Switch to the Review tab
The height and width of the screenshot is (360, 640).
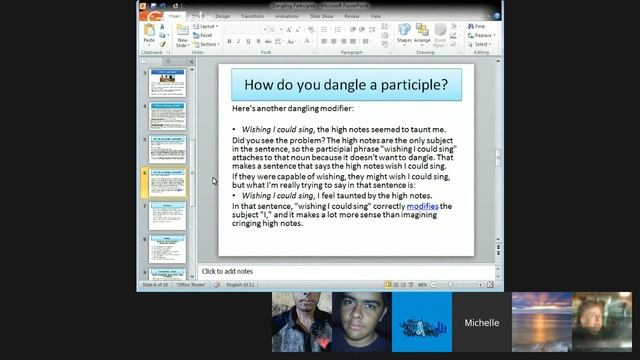(x=352, y=16)
